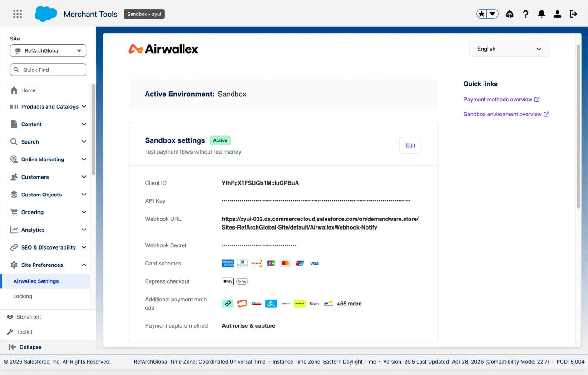The width and height of the screenshot is (588, 375).
Task: Click the Bancontact payment icon
Action: point(329,304)
